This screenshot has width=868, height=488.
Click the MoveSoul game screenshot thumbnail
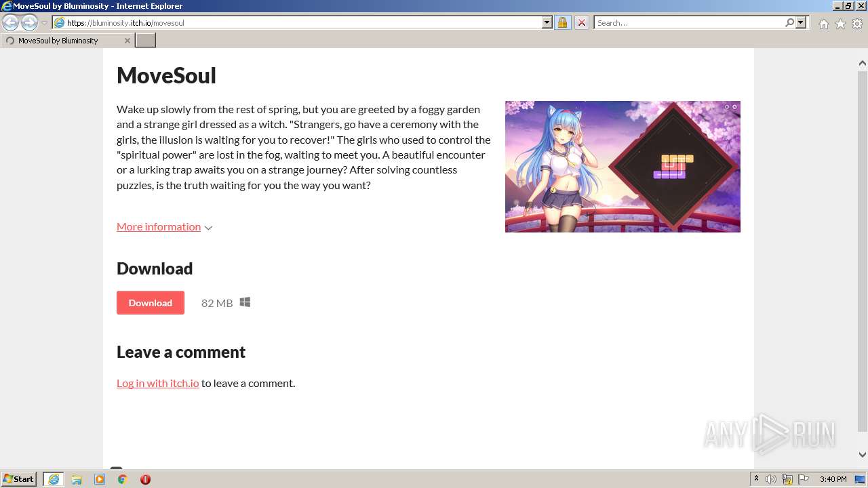point(623,167)
